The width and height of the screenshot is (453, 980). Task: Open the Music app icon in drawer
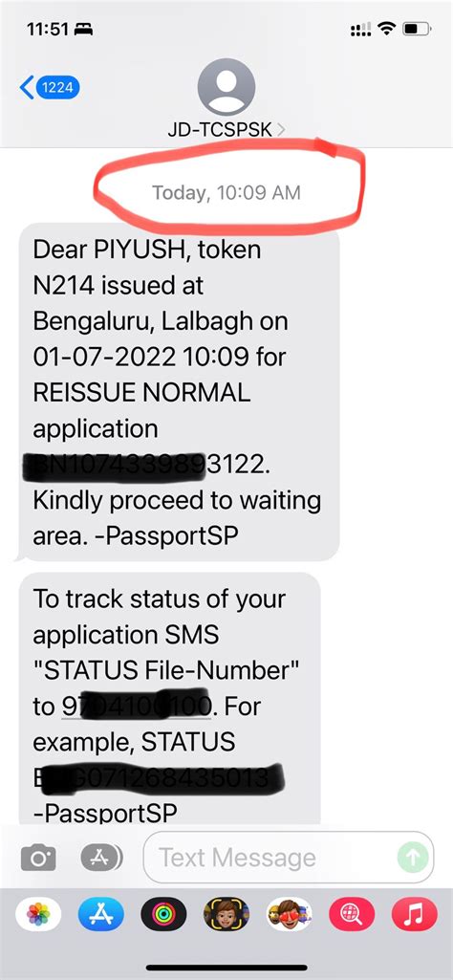[x=414, y=914]
